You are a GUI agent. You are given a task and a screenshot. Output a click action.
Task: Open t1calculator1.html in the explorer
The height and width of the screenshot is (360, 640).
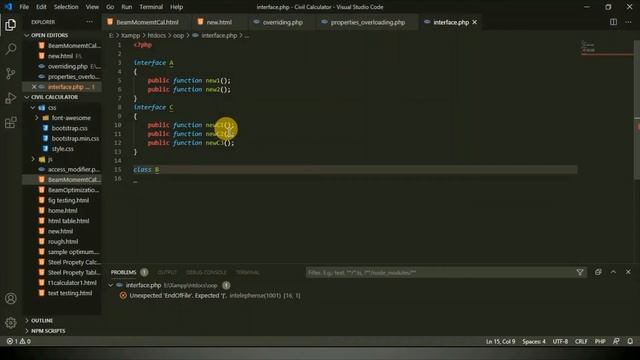click(x=72, y=282)
